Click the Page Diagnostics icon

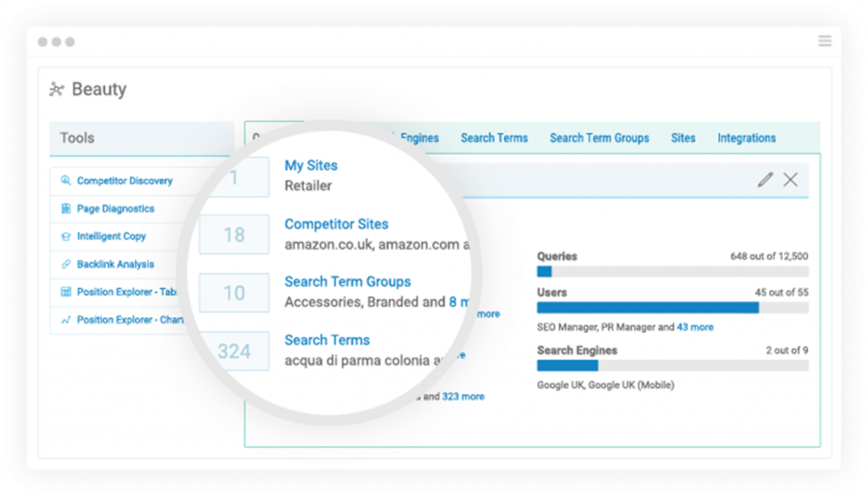(66, 208)
